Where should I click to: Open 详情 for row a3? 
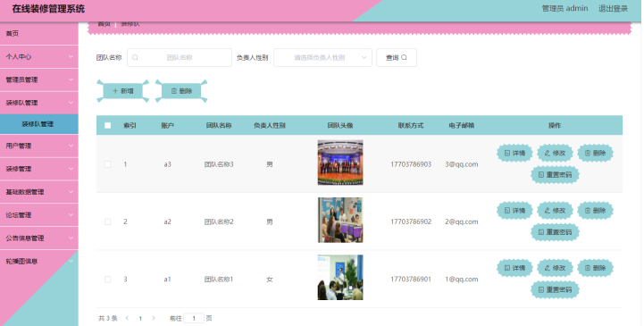click(514, 153)
